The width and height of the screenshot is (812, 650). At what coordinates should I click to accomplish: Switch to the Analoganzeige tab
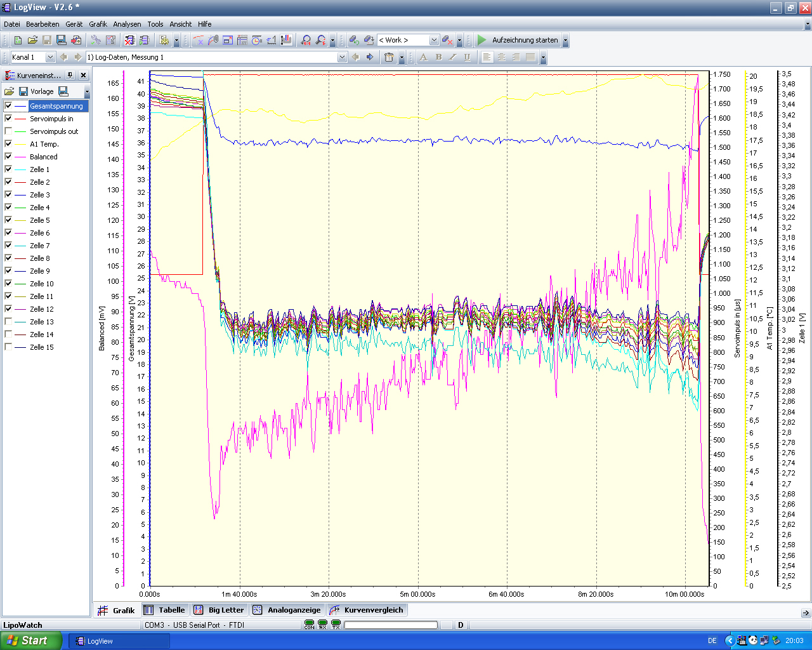click(x=287, y=610)
